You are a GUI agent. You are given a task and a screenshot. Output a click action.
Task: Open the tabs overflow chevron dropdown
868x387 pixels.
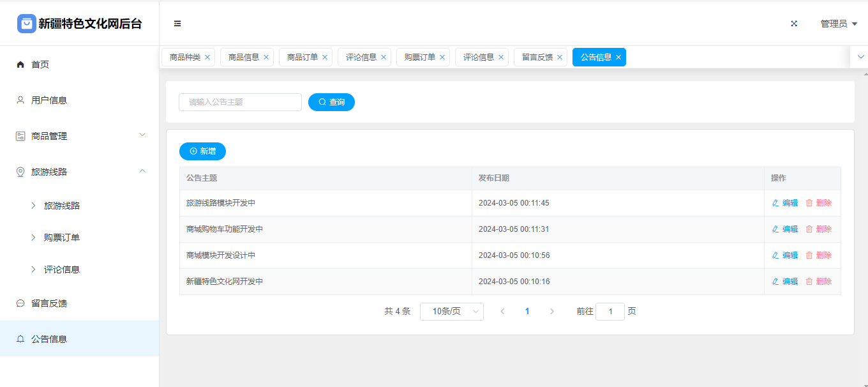[860, 57]
